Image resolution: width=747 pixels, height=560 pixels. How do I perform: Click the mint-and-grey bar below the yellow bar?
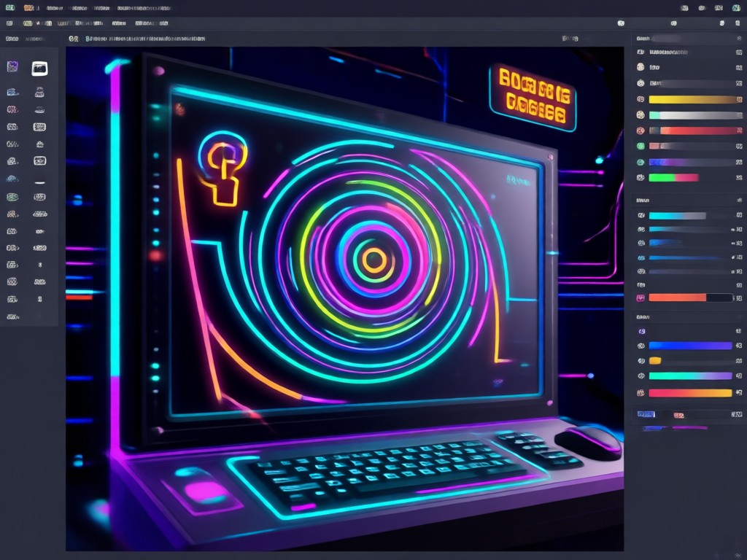click(x=695, y=115)
